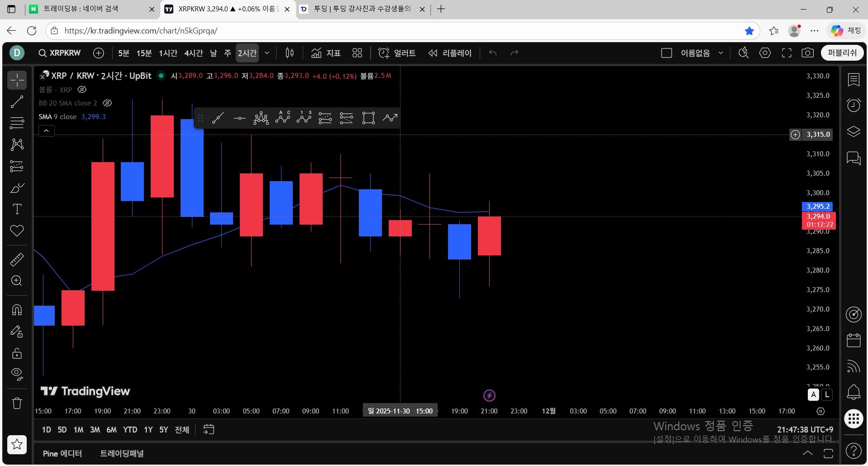868x466 pixels.
Task: Toggle auto scale button A
Action: (814, 394)
